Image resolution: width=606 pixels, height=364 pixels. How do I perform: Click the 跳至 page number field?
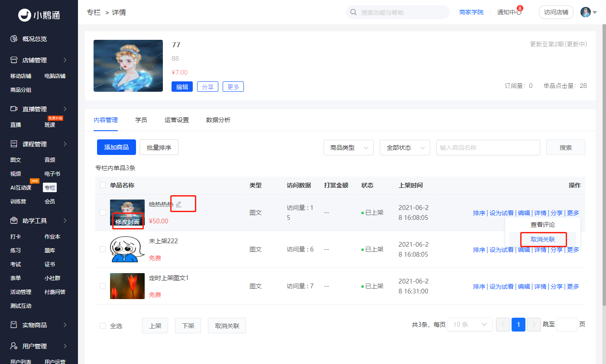pos(567,325)
